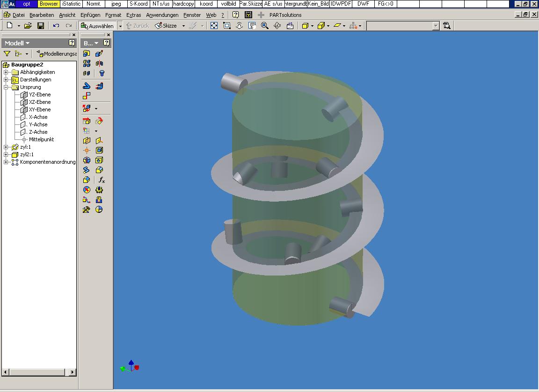Screen dimensions: 539x392
Task: Select Z-Achse in the tree
Action: pos(38,132)
